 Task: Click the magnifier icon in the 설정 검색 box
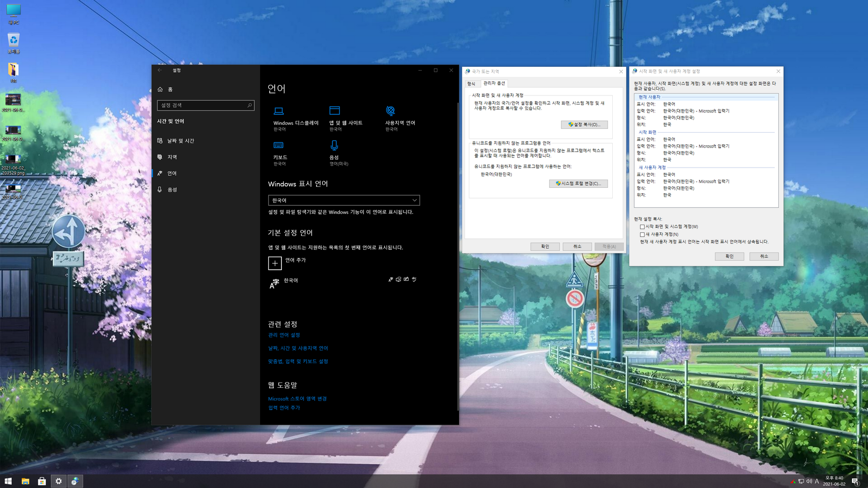click(x=249, y=105)
